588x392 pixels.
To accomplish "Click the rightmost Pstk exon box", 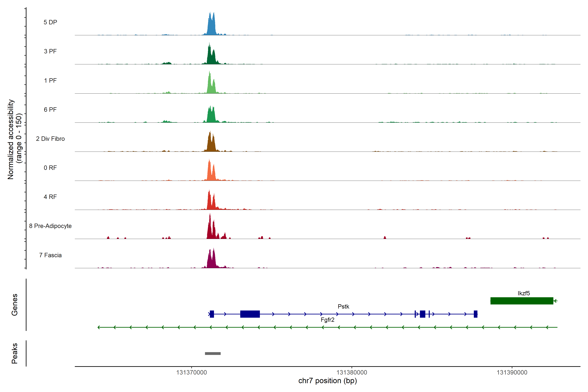I will click(x=475, y=314).
